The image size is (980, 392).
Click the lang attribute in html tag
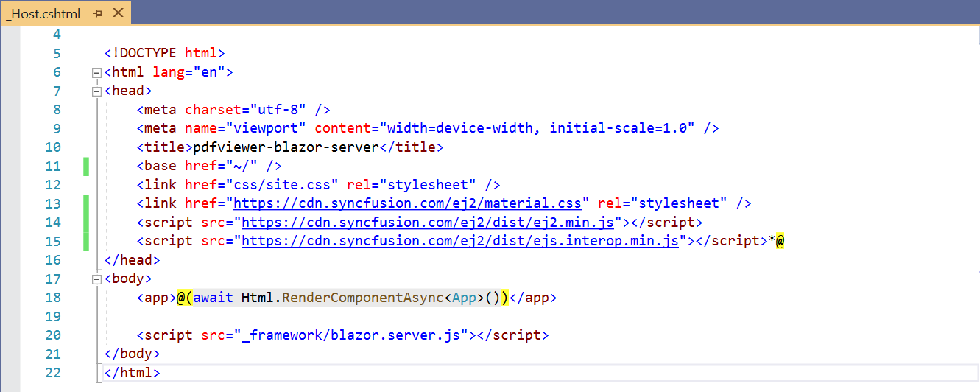click(x=169, y=72)
